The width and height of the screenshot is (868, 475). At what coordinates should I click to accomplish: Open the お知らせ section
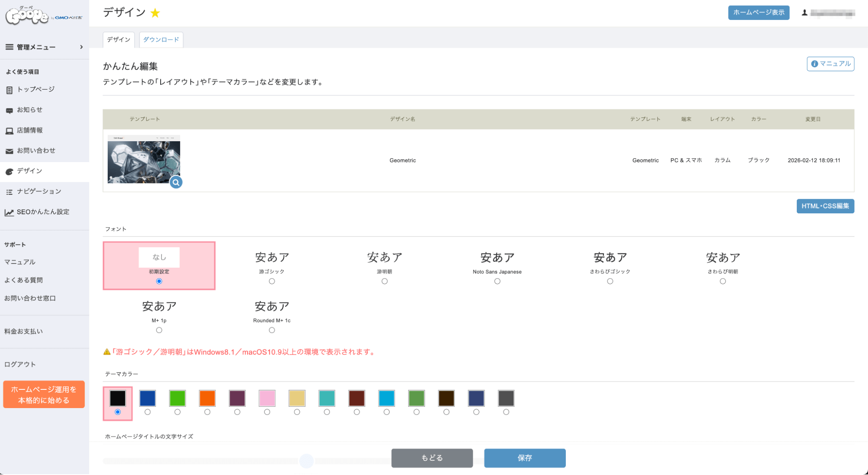pos(32,110)
